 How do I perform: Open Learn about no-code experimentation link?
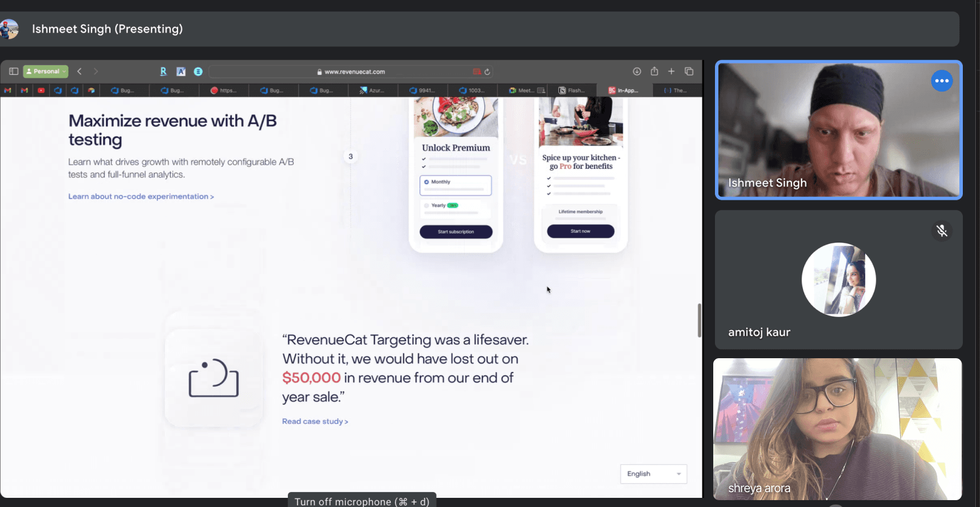[141, 196]
